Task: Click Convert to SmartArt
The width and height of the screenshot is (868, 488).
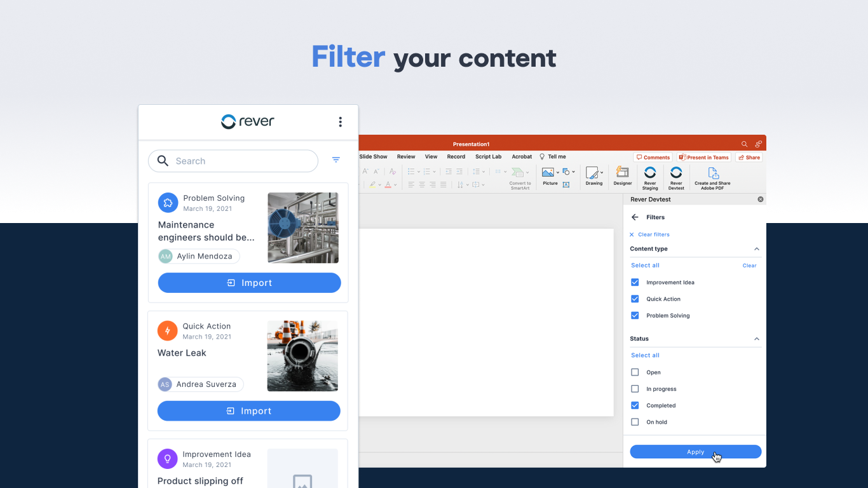Action: click(x=520, y=178)
